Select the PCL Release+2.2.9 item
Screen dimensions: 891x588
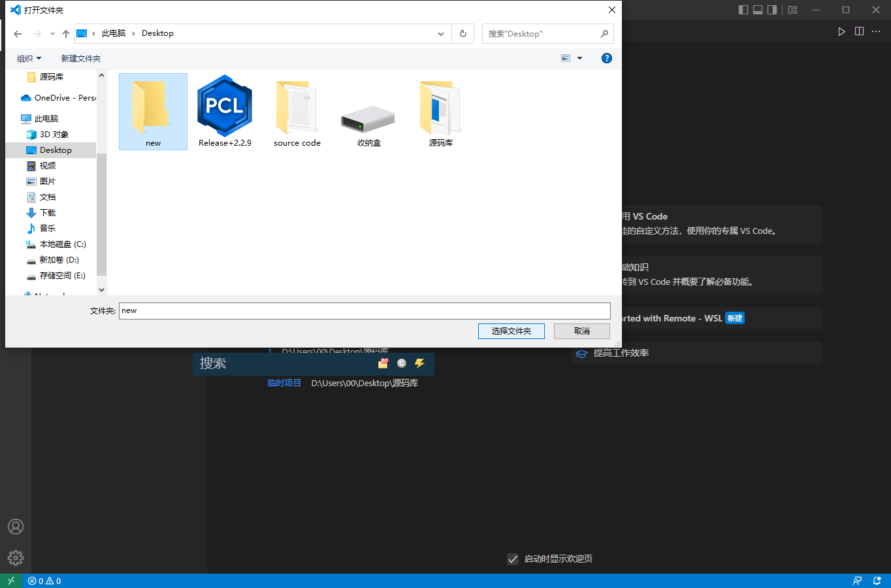(x=225, y=111)
